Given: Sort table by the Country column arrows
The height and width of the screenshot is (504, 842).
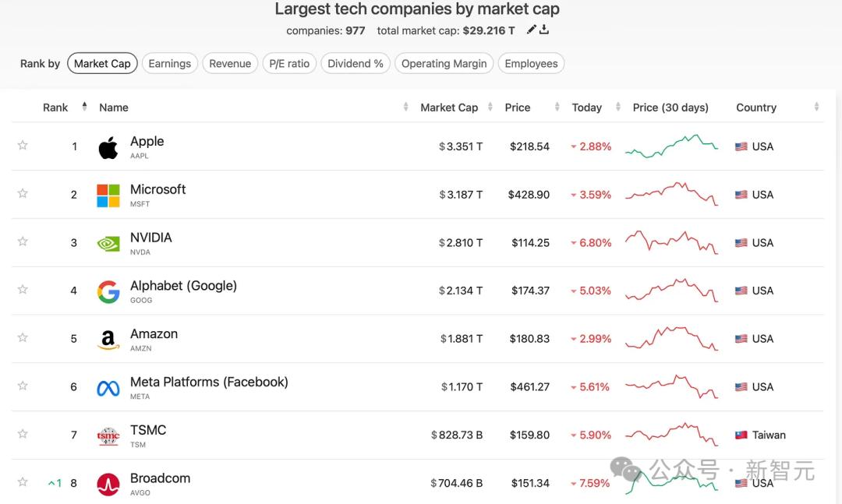Looking at the screenshot, I should click(x=816, y=107).
